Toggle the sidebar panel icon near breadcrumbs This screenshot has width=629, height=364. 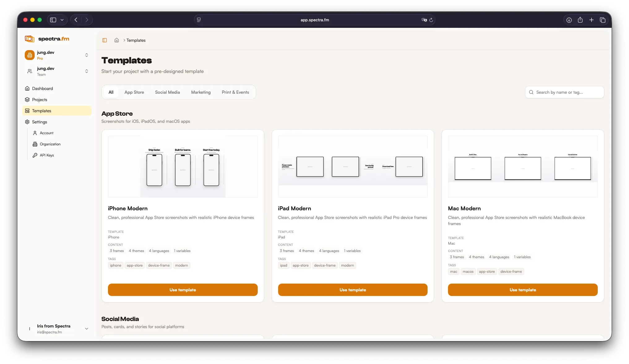(105, 40)
